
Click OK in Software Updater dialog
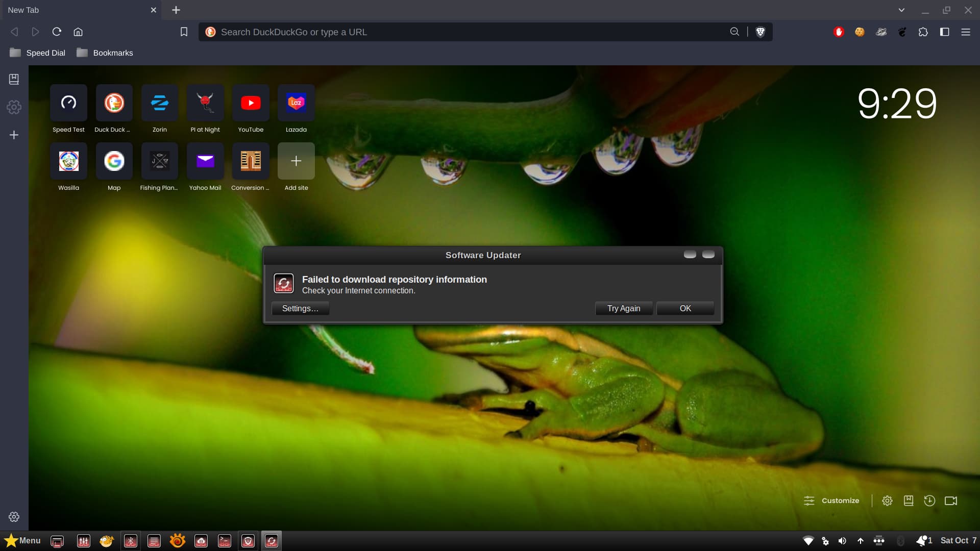coord(685,308)
